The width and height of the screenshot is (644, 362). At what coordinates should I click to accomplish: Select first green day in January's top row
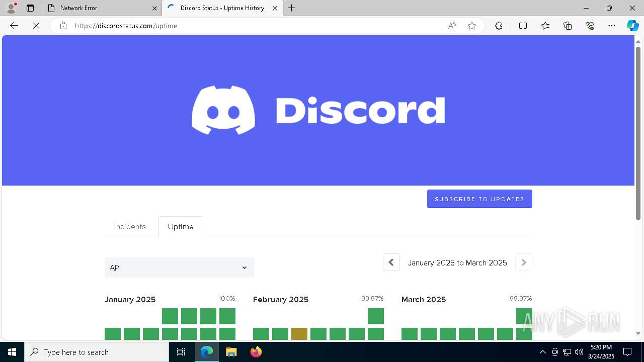click(170, 316)
